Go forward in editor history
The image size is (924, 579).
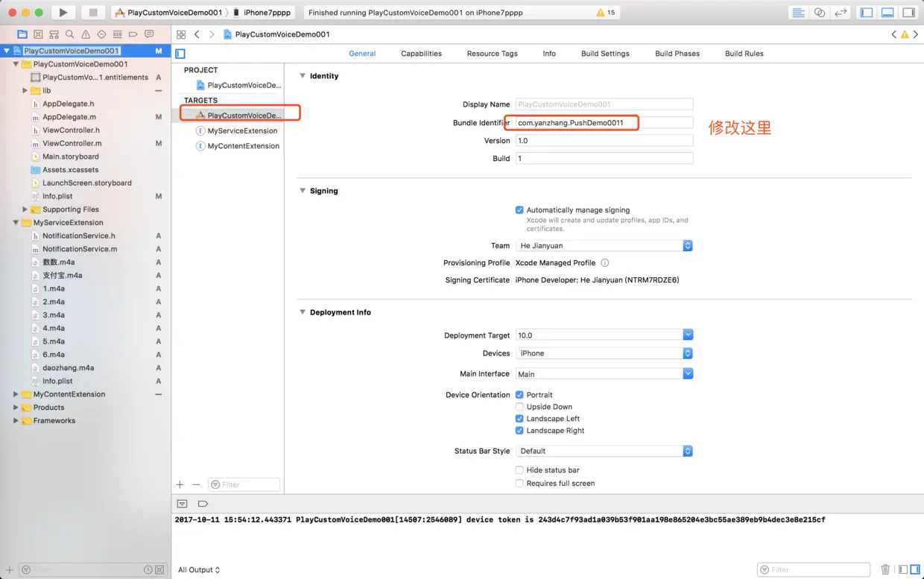tap(212, 34)
